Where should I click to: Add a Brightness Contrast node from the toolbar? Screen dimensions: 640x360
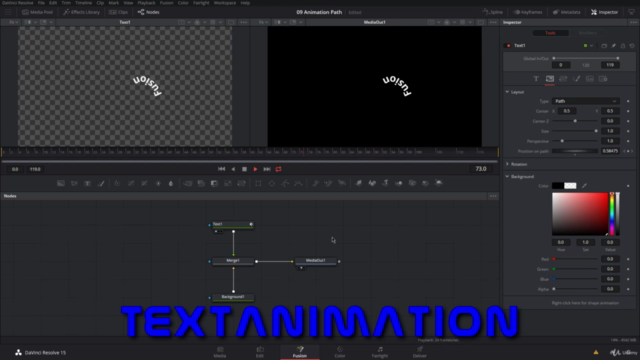pos(158,183)
